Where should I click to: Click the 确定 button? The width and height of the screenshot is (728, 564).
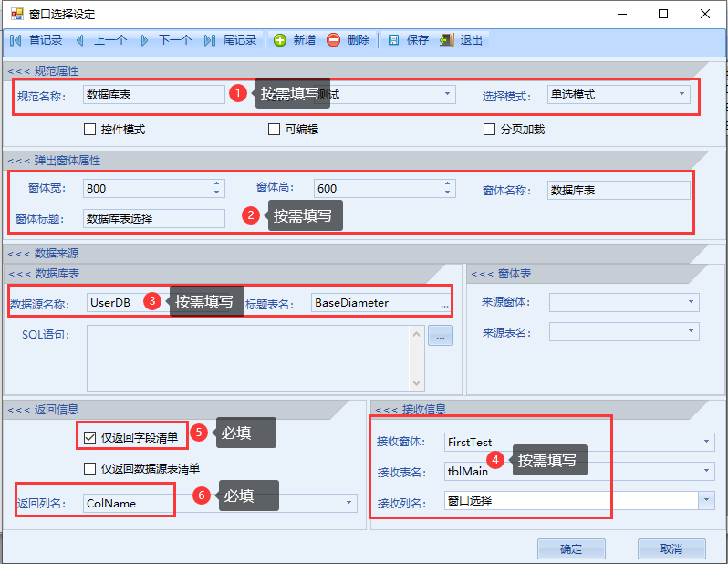[x=571, y=549]
